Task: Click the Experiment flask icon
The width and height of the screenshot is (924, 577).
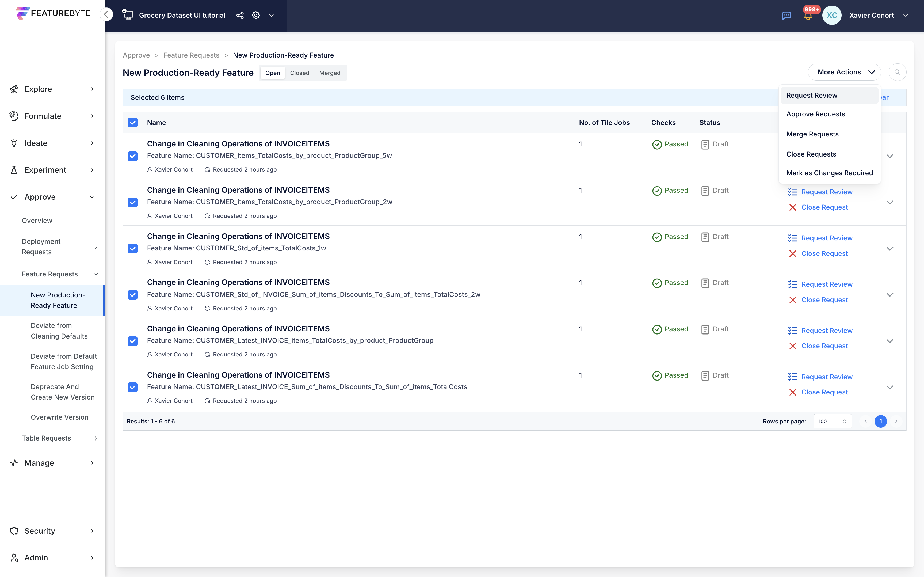Action: 14,170
